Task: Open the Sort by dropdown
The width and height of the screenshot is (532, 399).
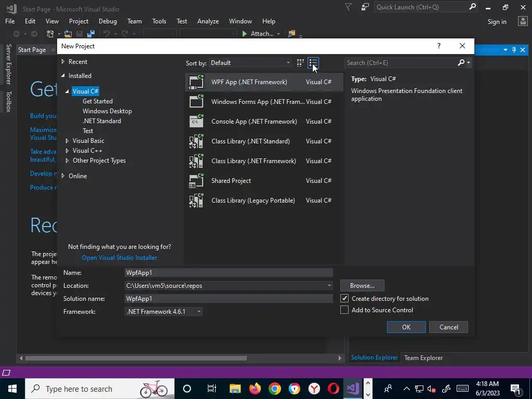Action: click(x=250, y=63)
